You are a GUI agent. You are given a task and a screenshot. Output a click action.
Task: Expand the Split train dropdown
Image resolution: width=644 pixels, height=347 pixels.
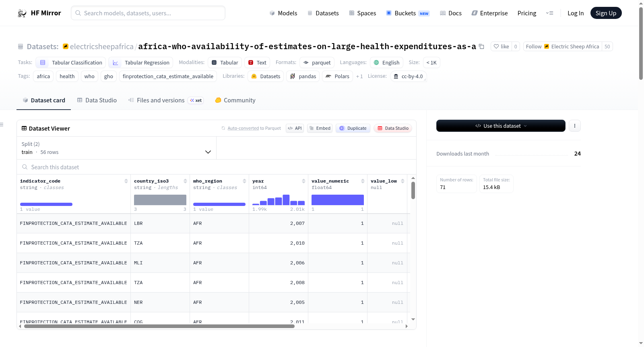coord(116,148)
